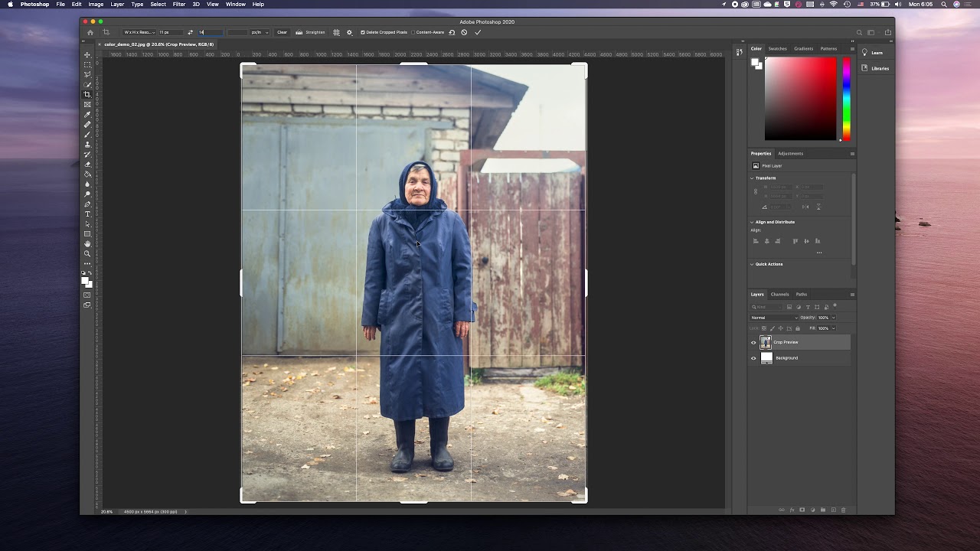This screenshot has height=551, width=980.
Task: Toggle lock transparent pixels
Action: click(764, 328)
